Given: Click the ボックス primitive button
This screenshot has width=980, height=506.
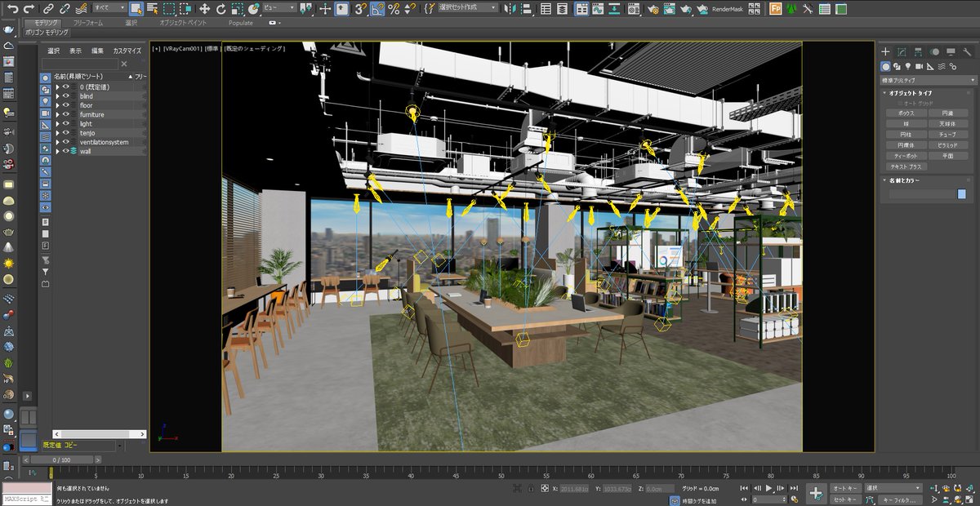Looking at the screenshot, I should [x=906, y=113].
